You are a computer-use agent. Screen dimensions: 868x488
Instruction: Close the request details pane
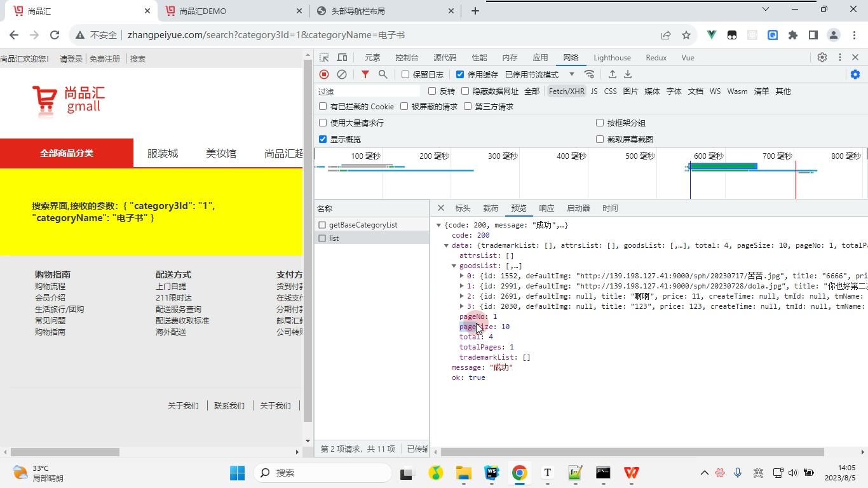tap(441, 208)
